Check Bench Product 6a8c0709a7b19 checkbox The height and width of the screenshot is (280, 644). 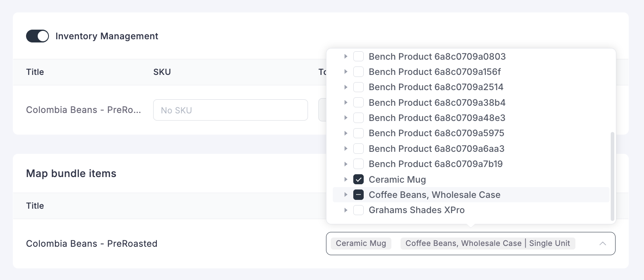[358, 164]
